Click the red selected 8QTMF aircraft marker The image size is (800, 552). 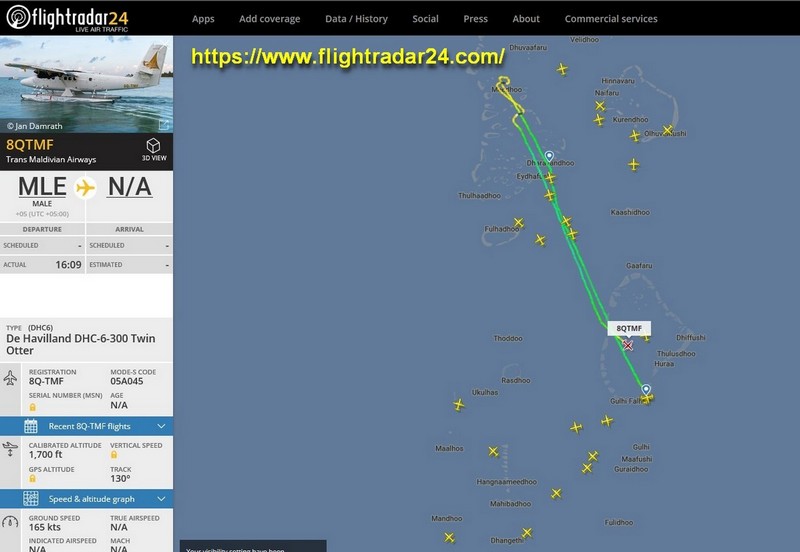point(628,345)
